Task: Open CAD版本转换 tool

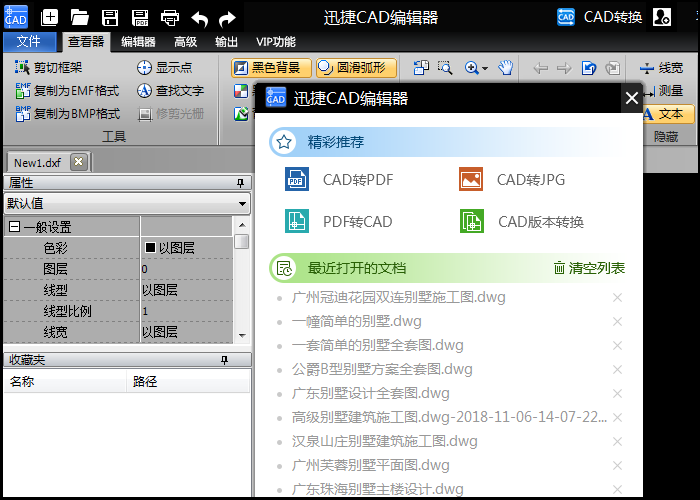Action: coord(521,221)
